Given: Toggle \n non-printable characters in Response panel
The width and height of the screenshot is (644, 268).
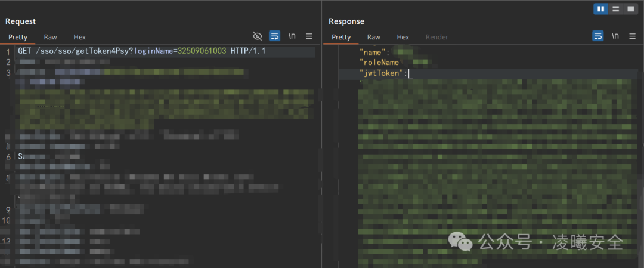Looking at the screenshot, I should (615, 36).
